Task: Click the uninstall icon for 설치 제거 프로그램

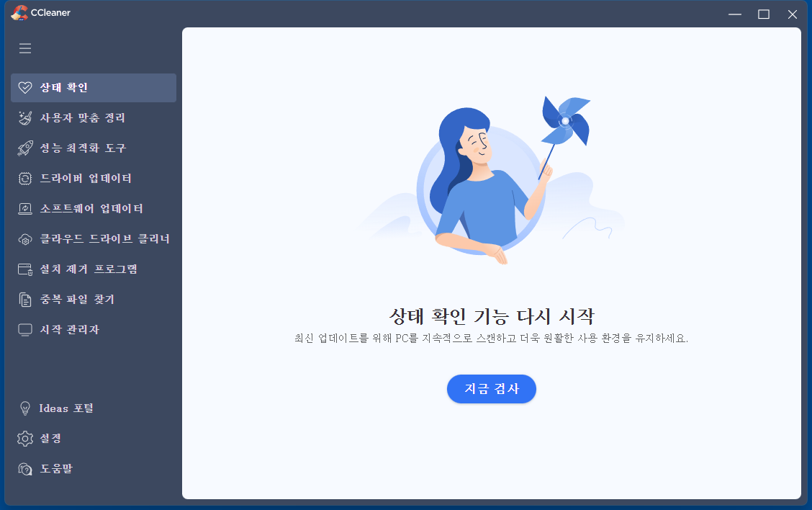Action: [25, 269]
